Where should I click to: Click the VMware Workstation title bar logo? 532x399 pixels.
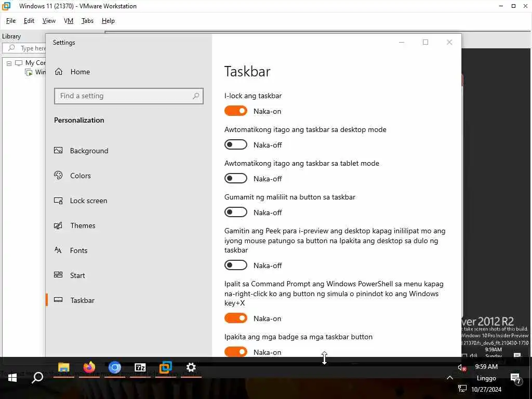pos(6,6)
